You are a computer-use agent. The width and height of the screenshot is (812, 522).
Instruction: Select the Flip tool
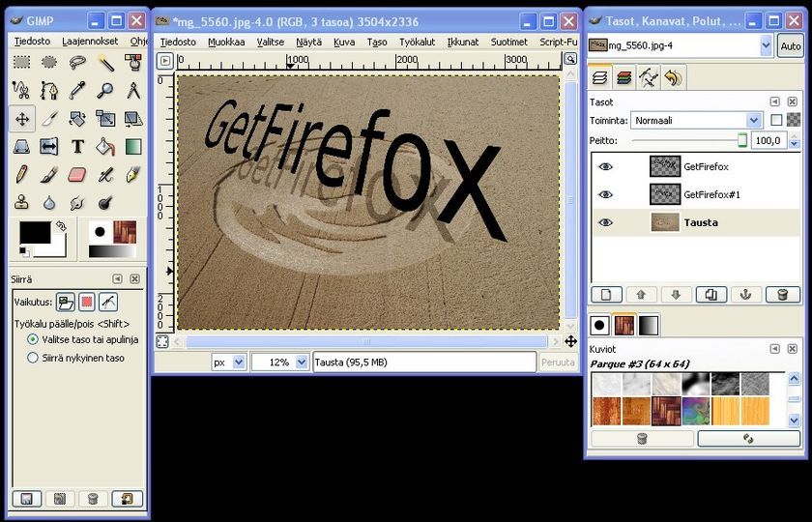click(49, 147)
